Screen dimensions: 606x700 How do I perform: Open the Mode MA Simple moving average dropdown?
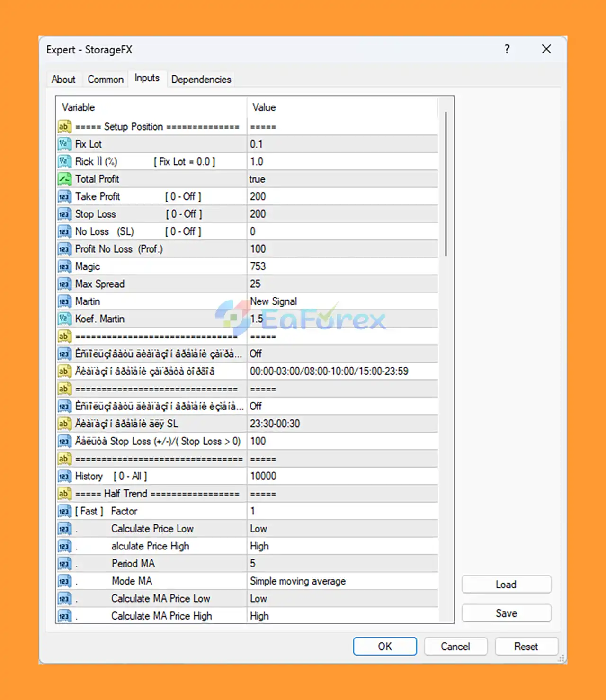(x=341, y=581)
